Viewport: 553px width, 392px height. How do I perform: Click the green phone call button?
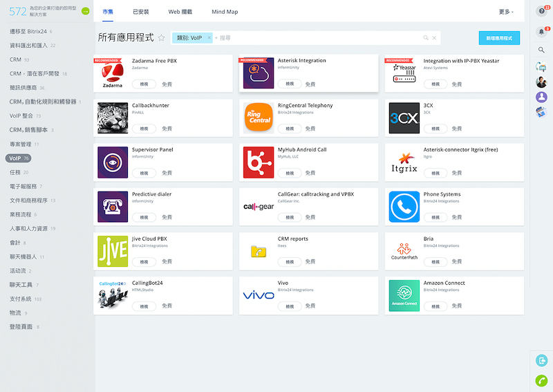(541, 381)
